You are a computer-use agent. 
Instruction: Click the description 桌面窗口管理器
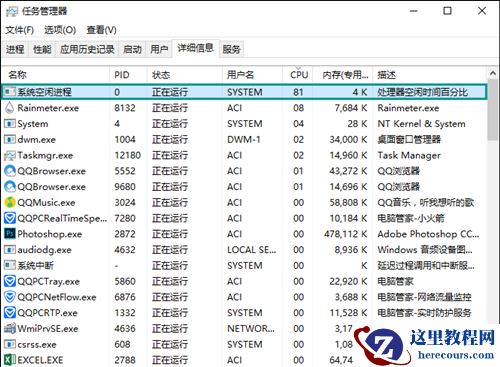(x=409, y=139)
